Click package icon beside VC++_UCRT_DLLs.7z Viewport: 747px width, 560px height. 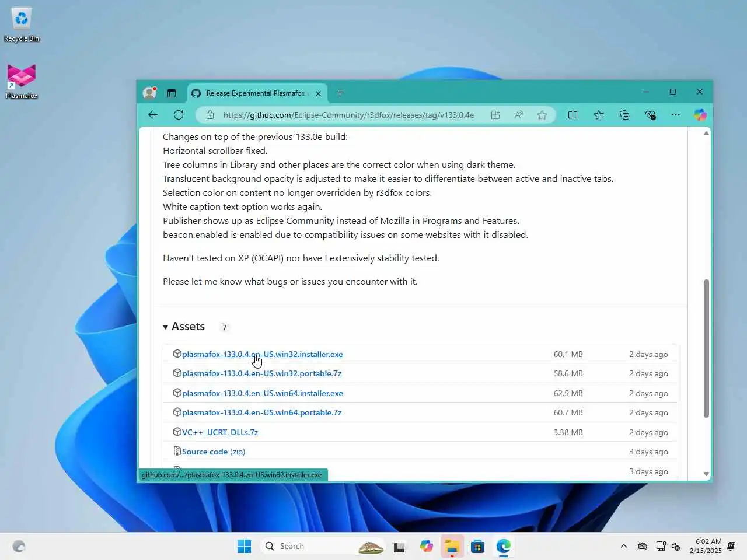tap(177, 432)
